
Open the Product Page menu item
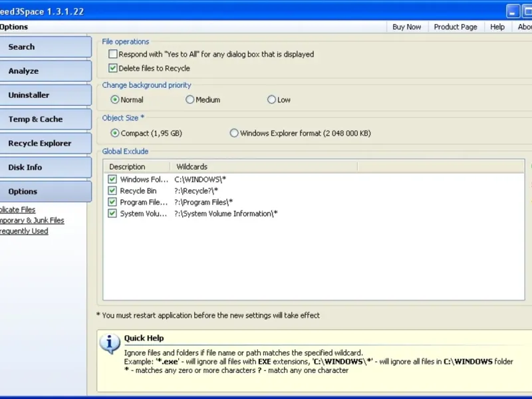(x=456, y=27)
